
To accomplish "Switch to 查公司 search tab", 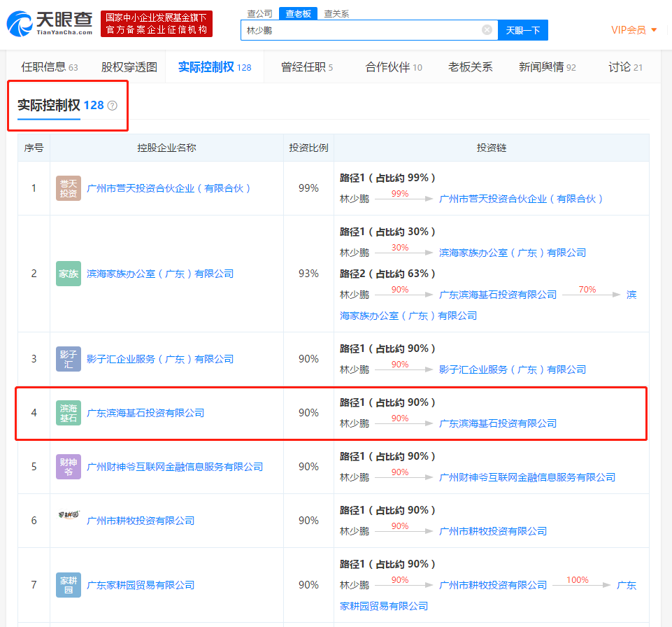I will pyautogui.click(x=259, y=13).
